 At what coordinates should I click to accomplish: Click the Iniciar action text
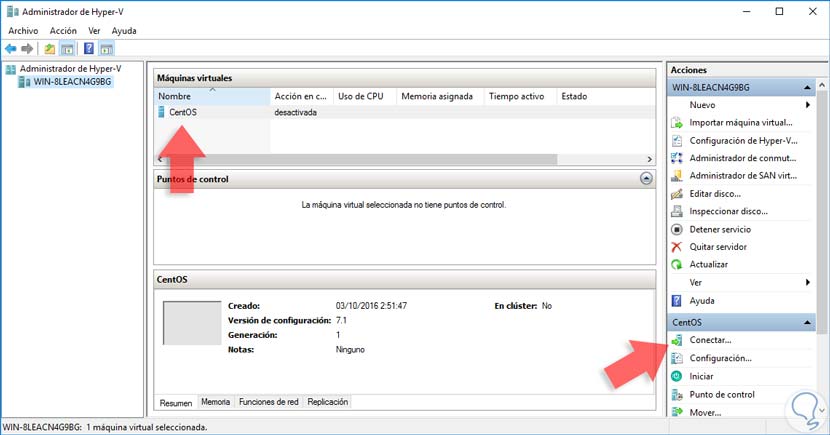[701, 376]
